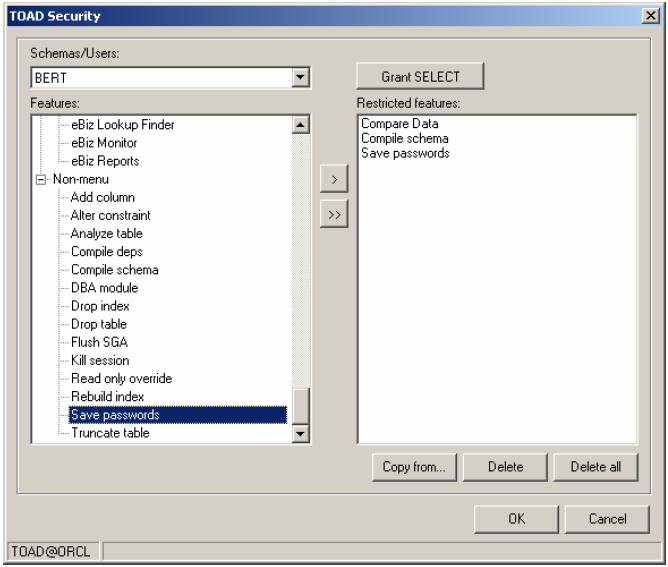Viewport: 668px width, 567px height.
Task: Dismiss the dialog with Cancel
Action: click(608, 519)
